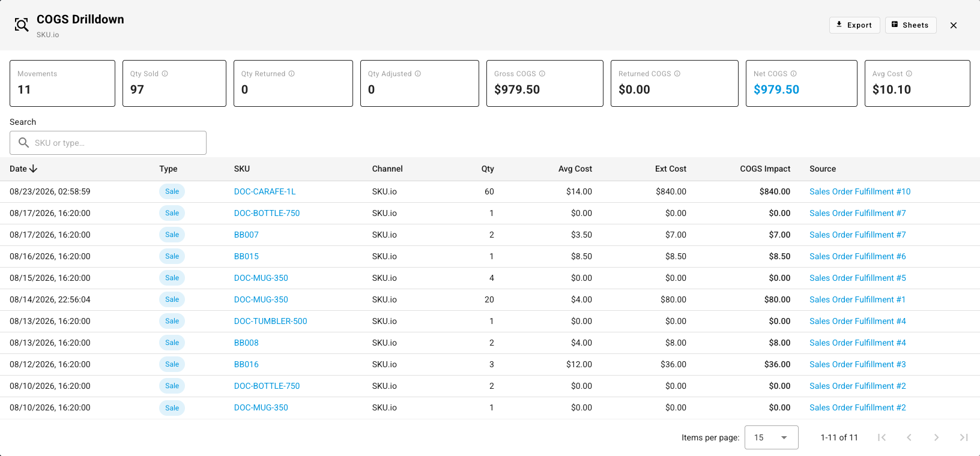Open the DOC-TUMBLER-500 SKU link
This screenshot has height=456, width=980.
tap(270, 321)
